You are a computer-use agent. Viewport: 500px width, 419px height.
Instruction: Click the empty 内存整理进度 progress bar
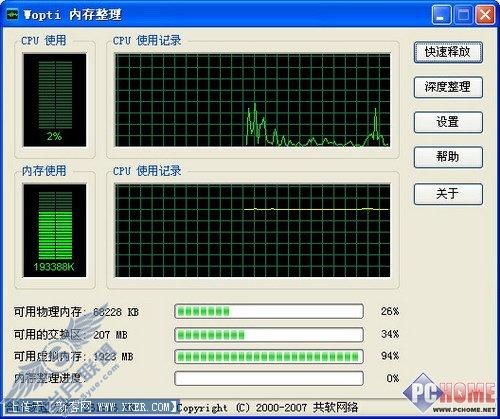[269, 378]
